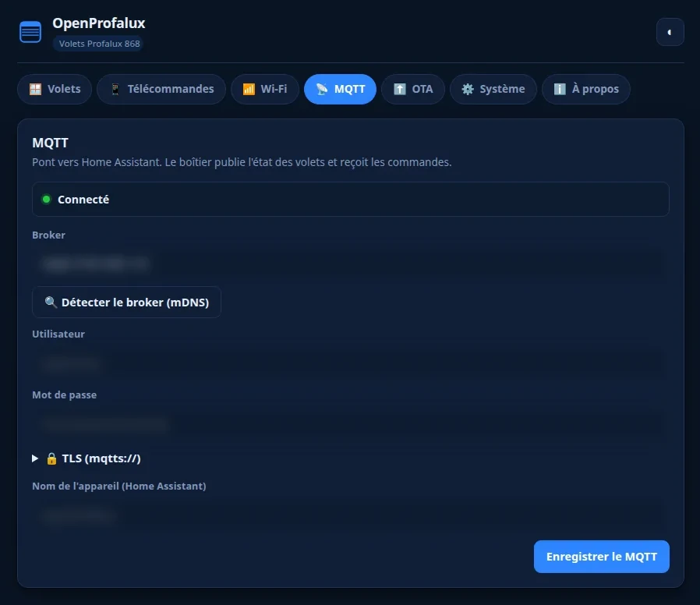Focus the Nom de l'appareil field
The image size is (700, 605).
click(x=351, y=515)
